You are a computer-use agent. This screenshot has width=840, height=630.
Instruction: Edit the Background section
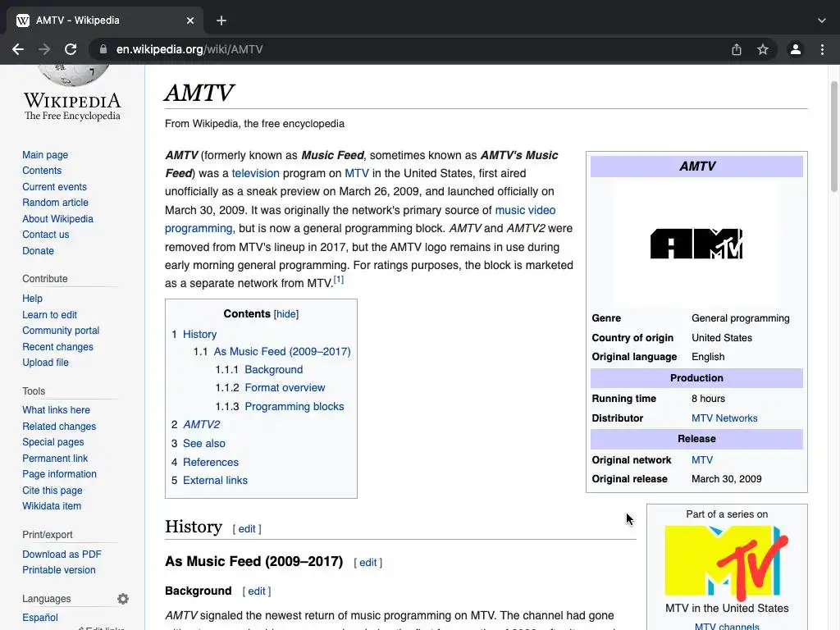257,591
